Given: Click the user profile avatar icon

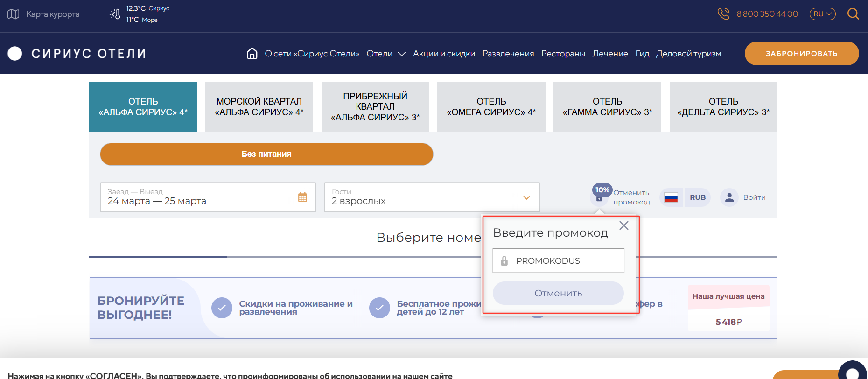Looking at the screenshot, I should point(729,197).
